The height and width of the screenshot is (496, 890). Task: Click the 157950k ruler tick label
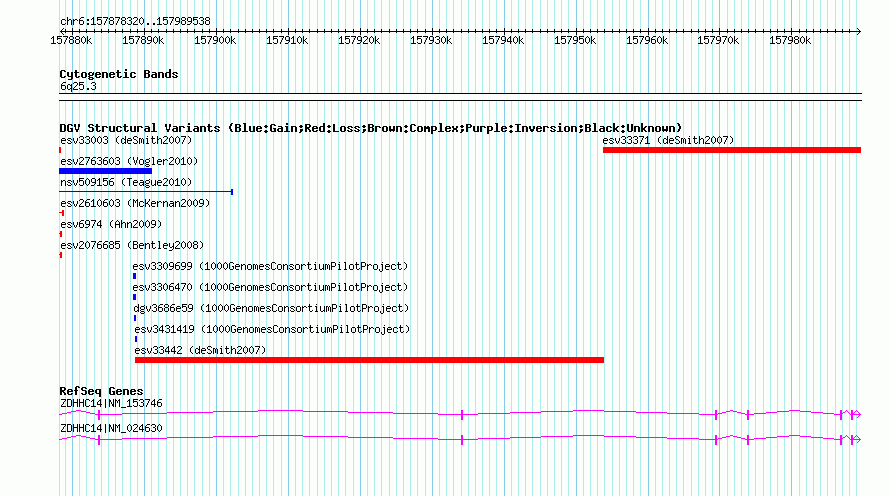tap(575, 40)
